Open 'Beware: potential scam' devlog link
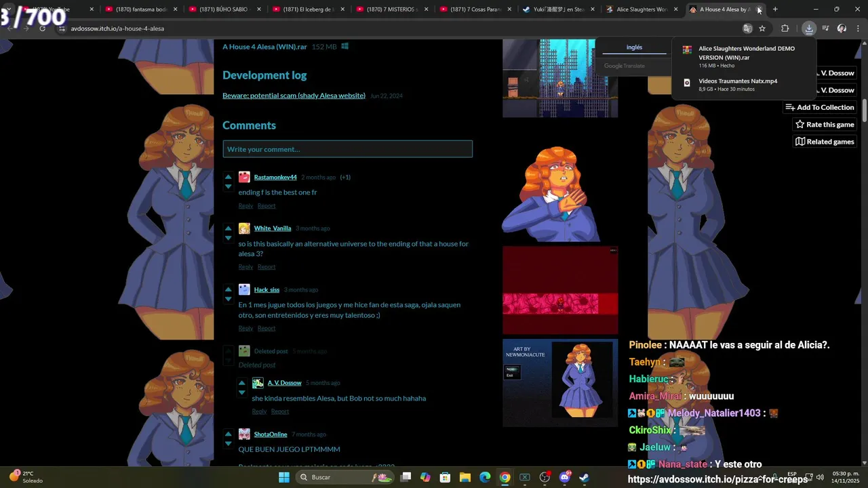This screenshot has height=488, width=868. [294, 96]
